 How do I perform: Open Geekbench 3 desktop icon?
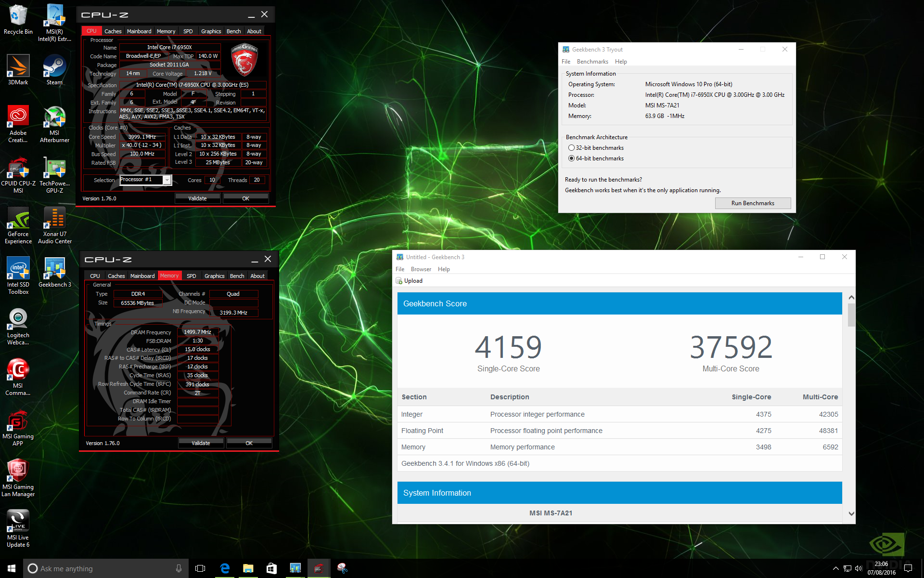pos(54,272)
